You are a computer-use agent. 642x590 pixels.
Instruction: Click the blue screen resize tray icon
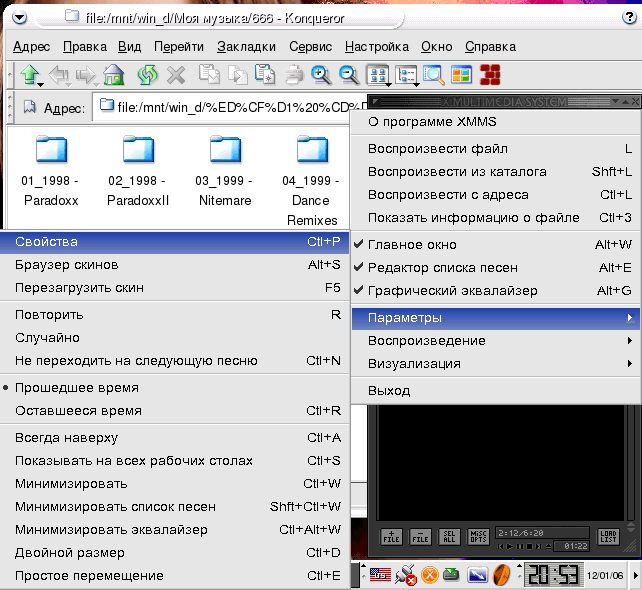[x=477, y=575]
